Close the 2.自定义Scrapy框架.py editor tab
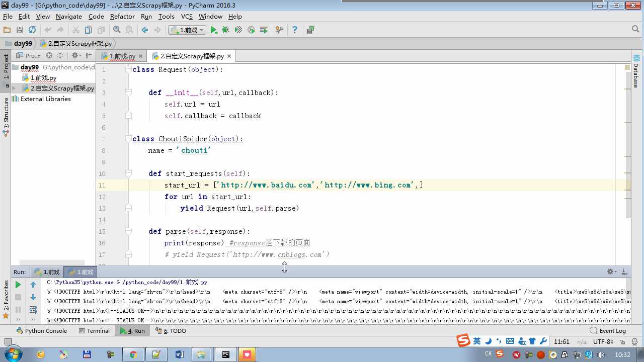The width and height of the screenshot is (644, 362). (229, 56)
